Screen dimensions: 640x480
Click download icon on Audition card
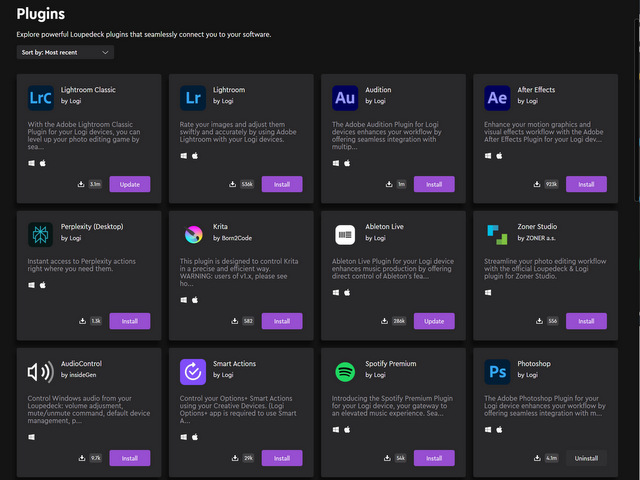389,184
